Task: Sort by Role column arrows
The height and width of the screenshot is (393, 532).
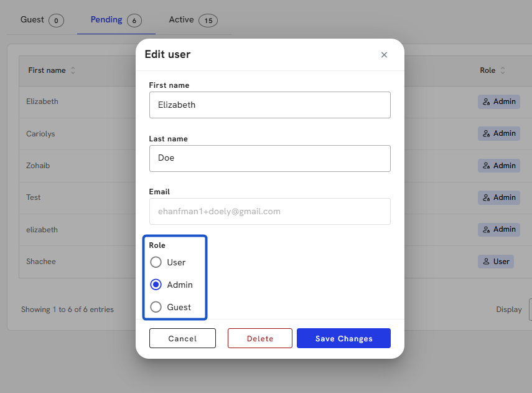Action: [503, 70]
